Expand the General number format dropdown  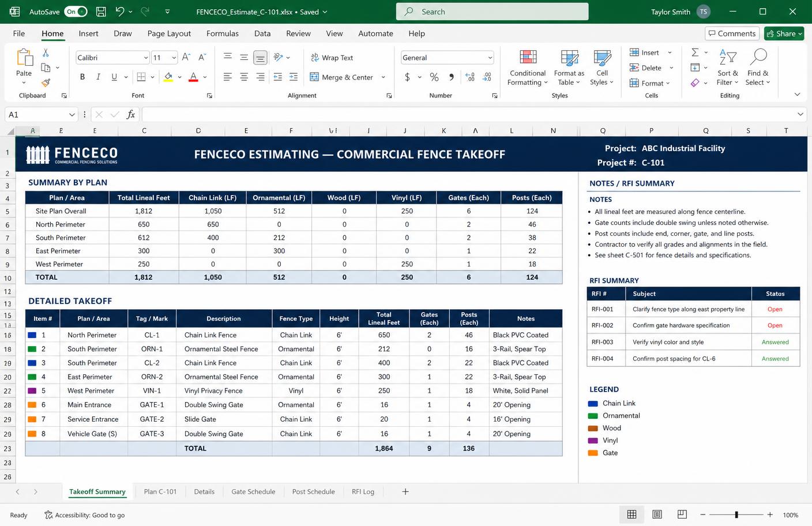click(490, 58)
